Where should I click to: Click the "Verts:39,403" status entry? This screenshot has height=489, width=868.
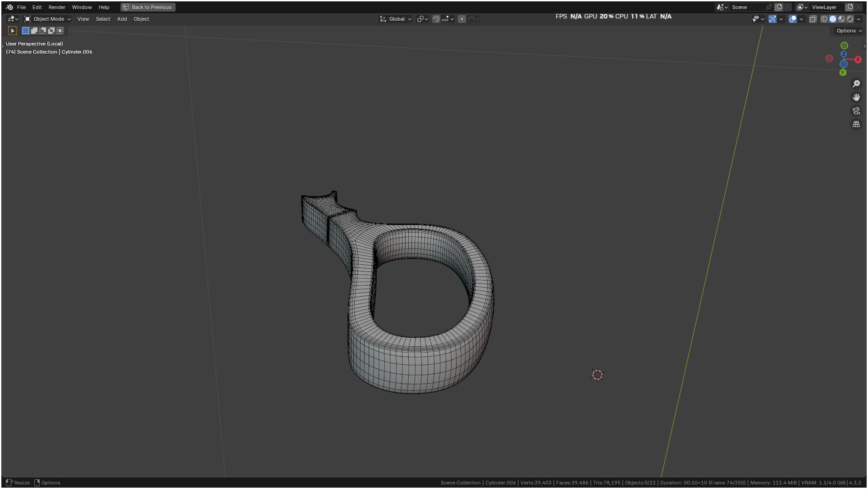[536, 483]
